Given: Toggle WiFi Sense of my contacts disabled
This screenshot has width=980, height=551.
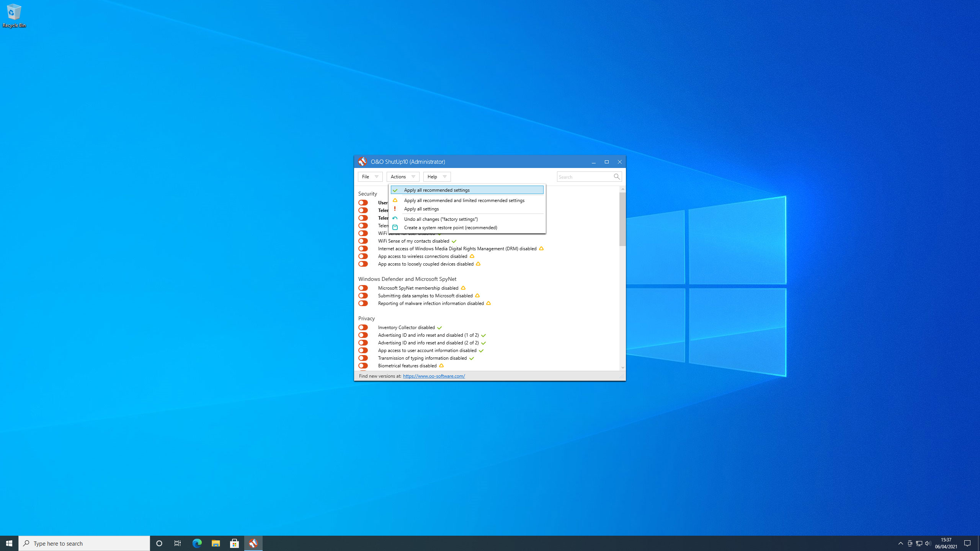Looking at the screenshot, I should 363,241.
